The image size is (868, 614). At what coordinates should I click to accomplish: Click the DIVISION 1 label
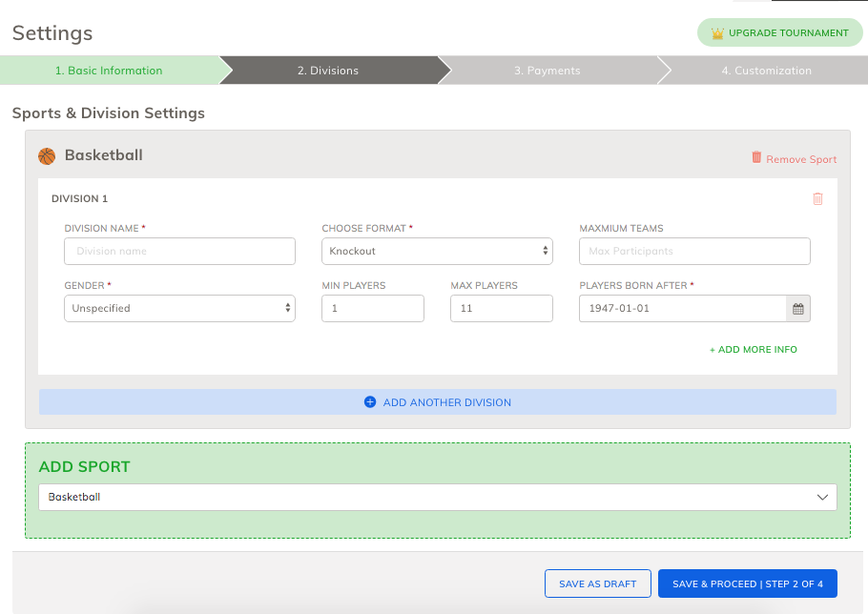(80, 198)
